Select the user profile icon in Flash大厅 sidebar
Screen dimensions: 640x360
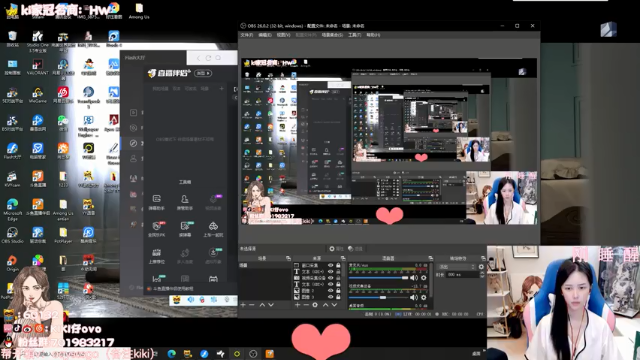point(133,159)
